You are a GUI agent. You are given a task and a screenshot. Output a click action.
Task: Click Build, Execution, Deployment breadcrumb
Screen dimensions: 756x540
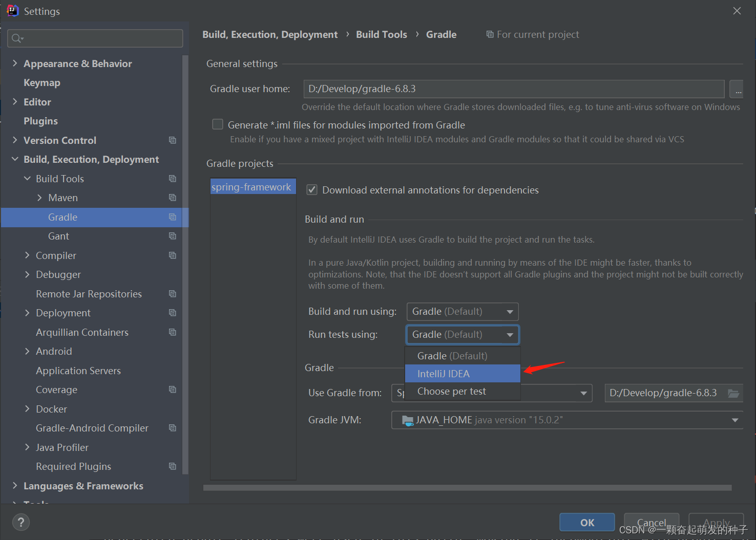click(270, 34)
